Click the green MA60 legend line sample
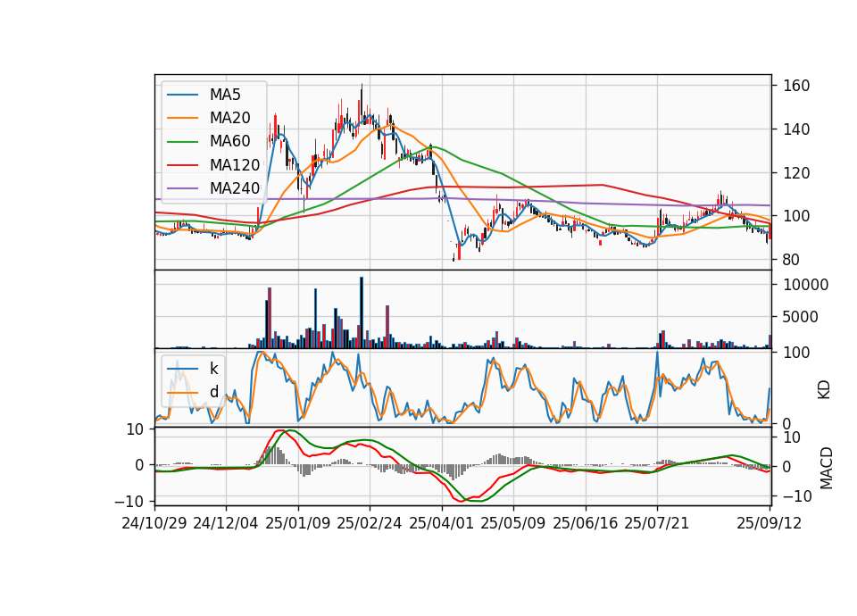The width and height of the screenshot is (857, 616). coord(182,142)
